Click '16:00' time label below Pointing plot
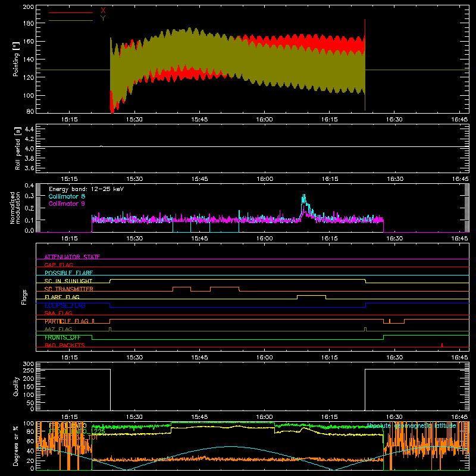The width and height of the screenshot is (476, 476). coord(264,120)
